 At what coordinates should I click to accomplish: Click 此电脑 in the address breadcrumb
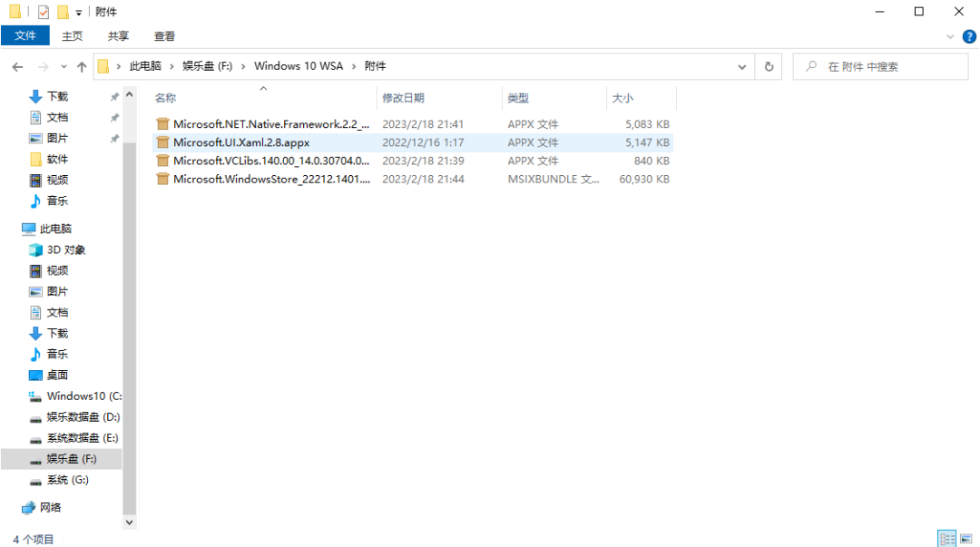click(x=145, y=66)
